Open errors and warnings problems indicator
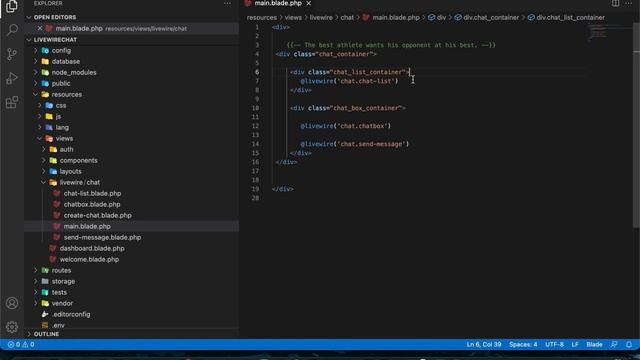The width and height of the screenshot is (640, 360). 21,345
